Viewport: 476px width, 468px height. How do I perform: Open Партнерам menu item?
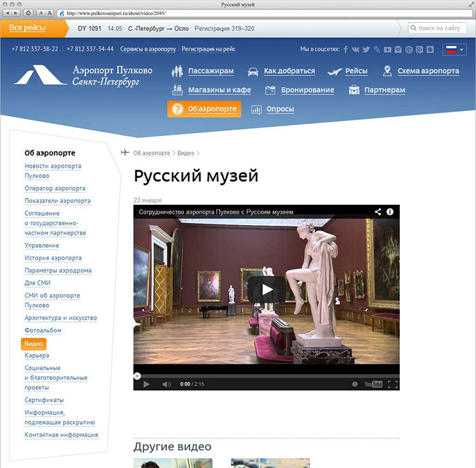(x=385, y=90)
